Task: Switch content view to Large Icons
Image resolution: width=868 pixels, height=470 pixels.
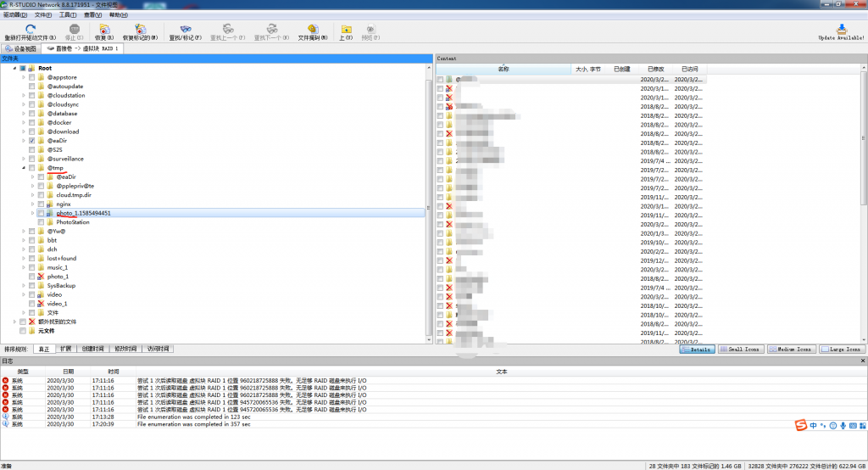Action: 840,349
